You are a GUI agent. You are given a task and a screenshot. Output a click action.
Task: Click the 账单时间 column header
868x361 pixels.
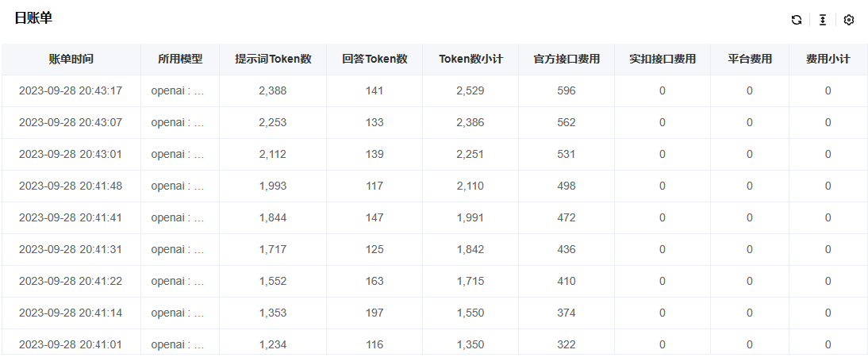click(x=71, y=59)
